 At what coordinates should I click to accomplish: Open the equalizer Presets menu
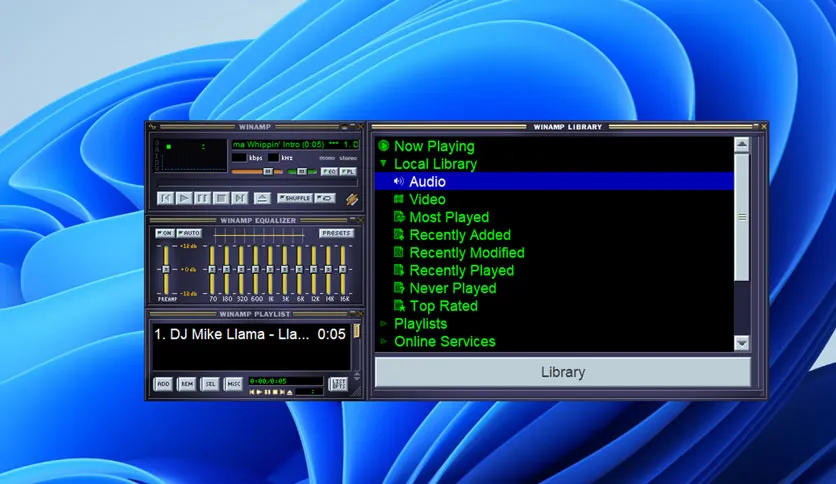[336, 233]
